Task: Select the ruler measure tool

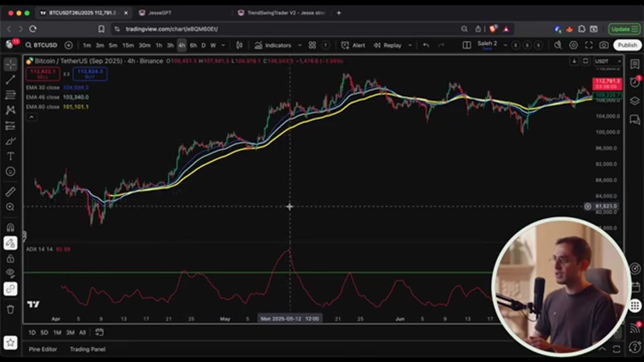Action: point(10,192)
